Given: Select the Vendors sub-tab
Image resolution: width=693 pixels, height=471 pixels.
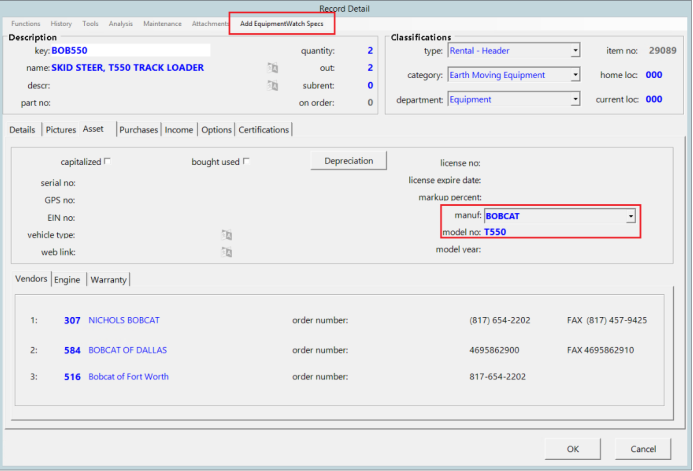Looking at the screenshot, I should click(x=31, y=279).
